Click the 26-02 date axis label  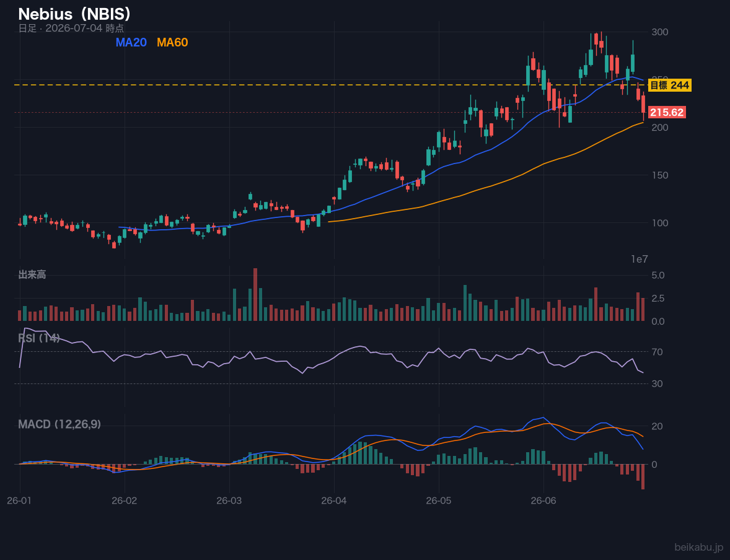point(125,501)
